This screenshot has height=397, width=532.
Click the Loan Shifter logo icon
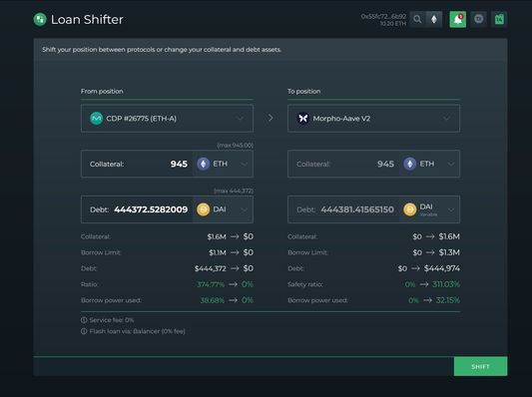[x=40, y=19]
